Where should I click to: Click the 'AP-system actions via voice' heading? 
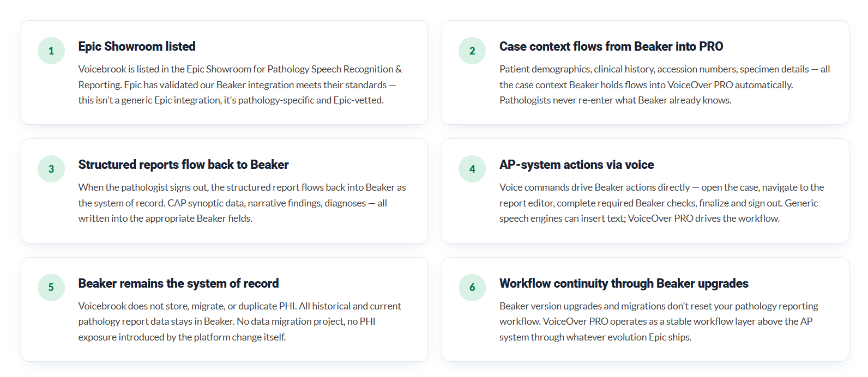[577, 165]
